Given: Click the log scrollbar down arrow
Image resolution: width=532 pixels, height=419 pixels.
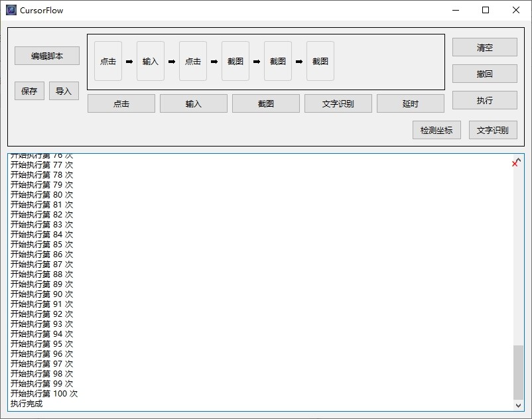Looking at the screenshot, I should click(x=518, y=405).
